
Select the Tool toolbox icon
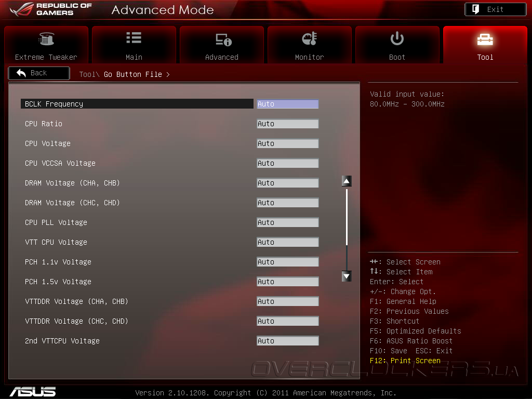click(485, 39)
